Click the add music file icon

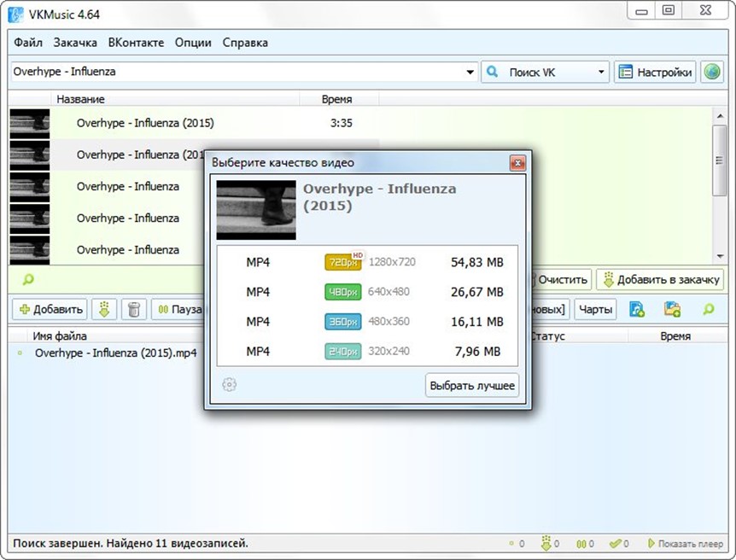[x=636, y=309]
